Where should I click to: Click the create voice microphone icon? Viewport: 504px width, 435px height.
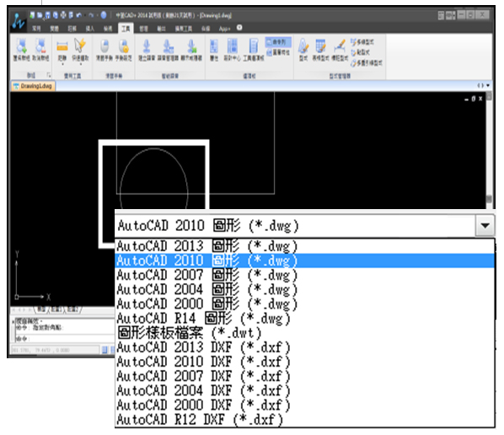pyautogui.click(x=147, y=49)
